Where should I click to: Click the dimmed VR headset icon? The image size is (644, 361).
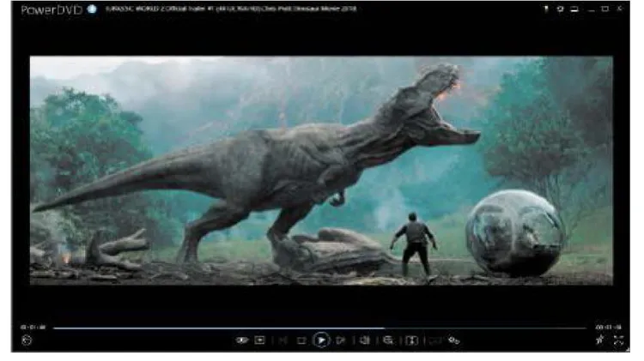pos(435,340)
